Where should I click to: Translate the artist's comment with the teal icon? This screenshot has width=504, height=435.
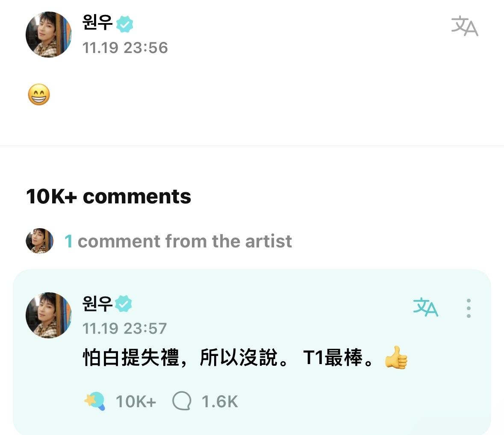[425, 307]
